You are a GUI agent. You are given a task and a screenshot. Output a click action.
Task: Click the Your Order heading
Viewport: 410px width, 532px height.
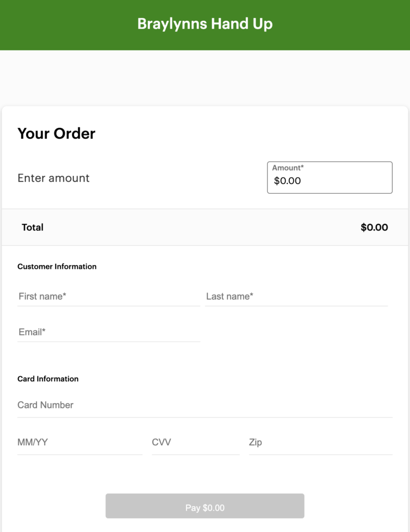point(57,134)
